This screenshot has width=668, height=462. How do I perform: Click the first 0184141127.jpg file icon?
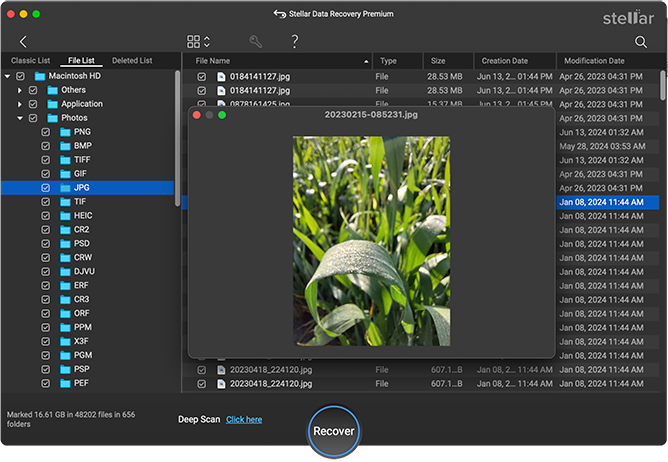click(x=220, y=76)
